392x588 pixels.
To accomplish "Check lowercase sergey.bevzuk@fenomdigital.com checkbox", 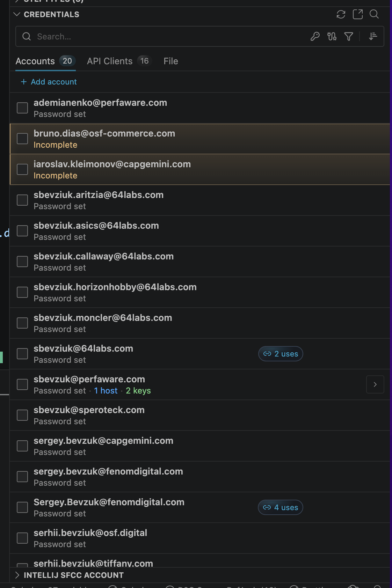I will coord(22,477).
